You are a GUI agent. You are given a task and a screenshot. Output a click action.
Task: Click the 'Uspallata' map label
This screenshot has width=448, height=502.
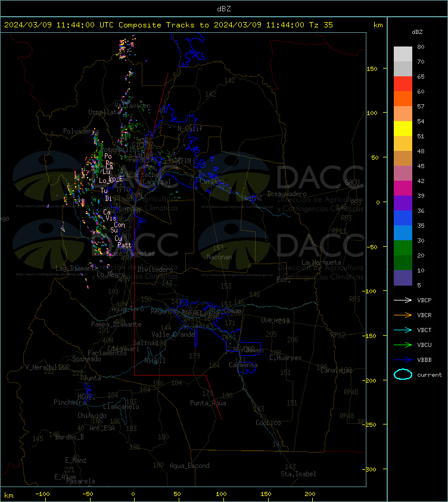point(103,112)
